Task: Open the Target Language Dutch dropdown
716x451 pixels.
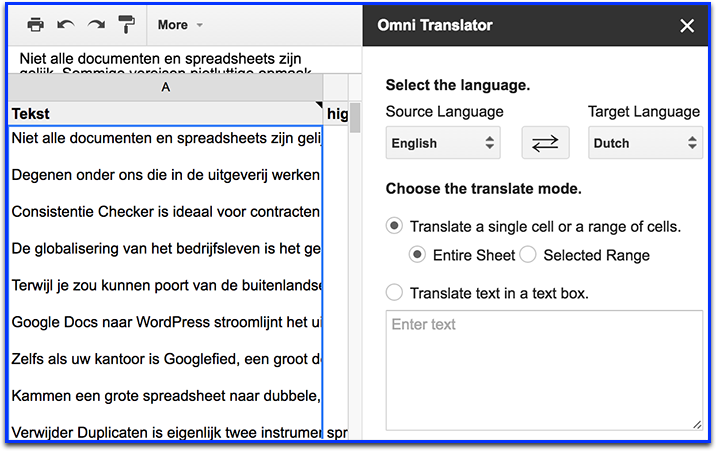Action: (x=645, y=143)
